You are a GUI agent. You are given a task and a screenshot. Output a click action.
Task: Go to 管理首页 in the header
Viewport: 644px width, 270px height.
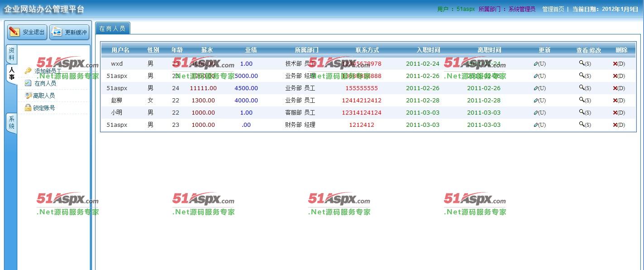pos(553,9)
